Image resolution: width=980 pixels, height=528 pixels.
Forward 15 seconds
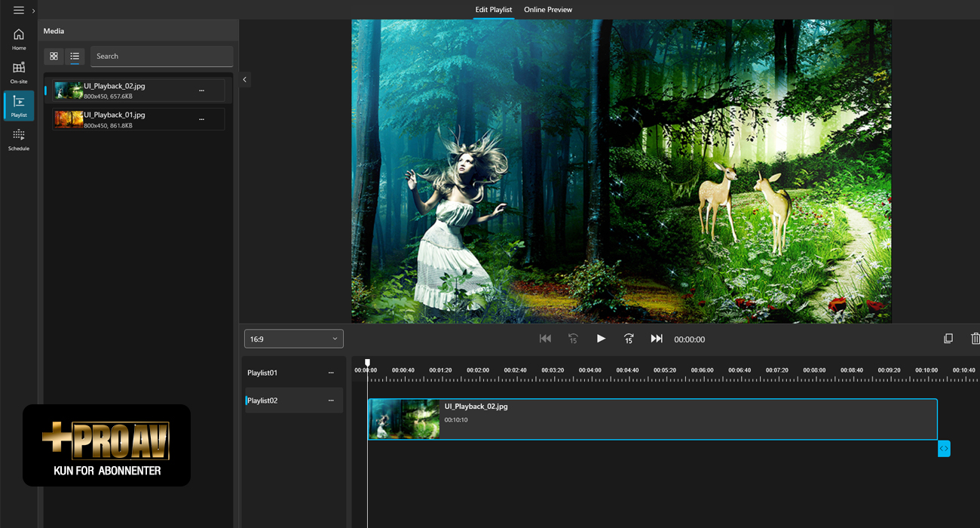point(629,339)
